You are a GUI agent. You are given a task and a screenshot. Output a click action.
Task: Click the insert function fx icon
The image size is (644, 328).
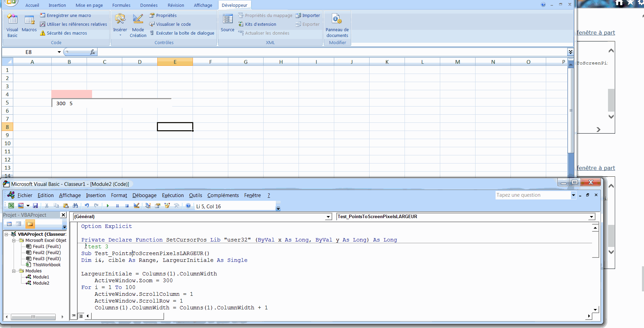(92, 52)
